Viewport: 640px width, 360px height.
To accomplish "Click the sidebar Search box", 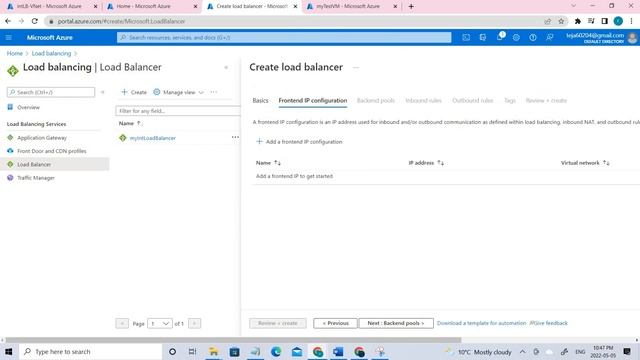I will (x=51, y=92).
